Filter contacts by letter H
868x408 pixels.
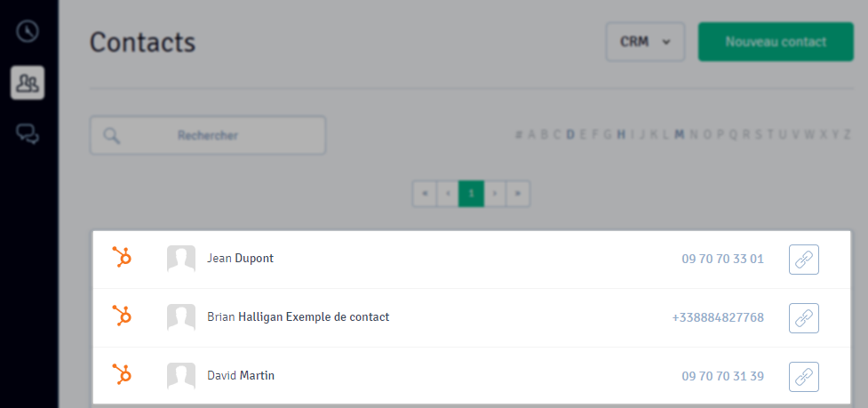tap(621, 134)
